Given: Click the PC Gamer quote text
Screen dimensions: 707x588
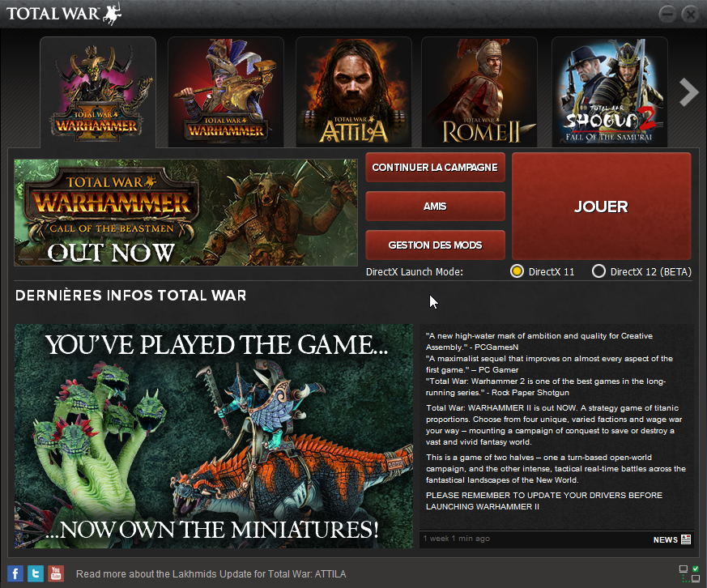Looking at the screenshot, I should 549,364.
